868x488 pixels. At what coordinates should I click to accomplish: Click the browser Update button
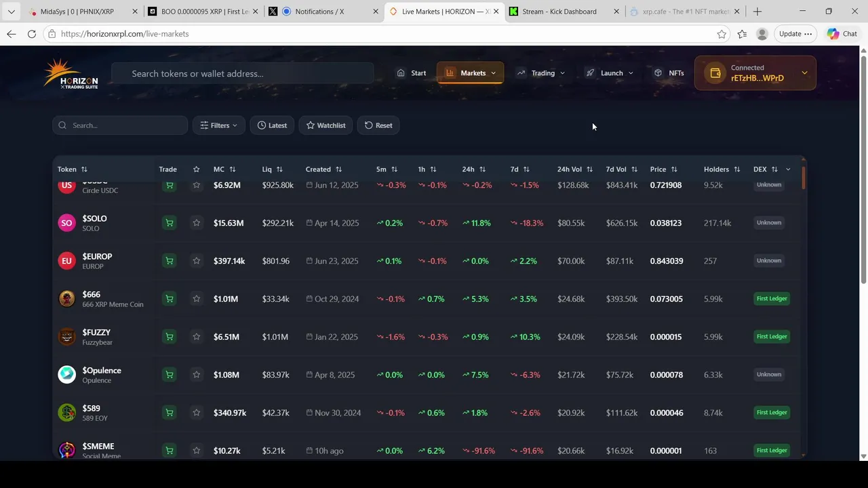coord(795,34)
